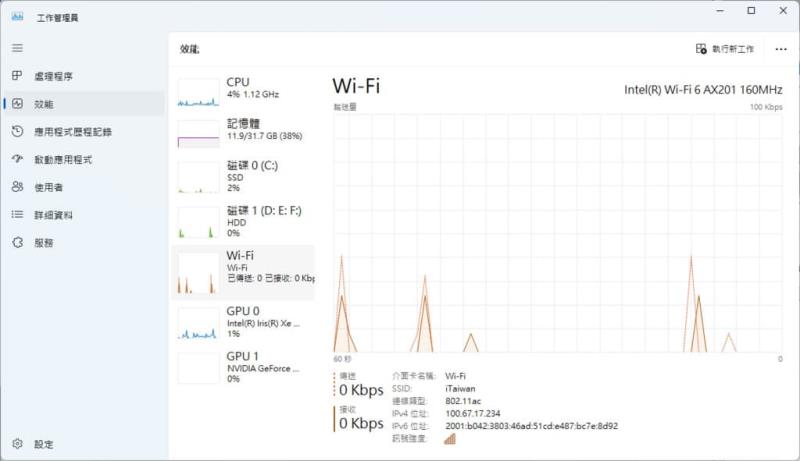Viewport: 800px width, 461px height.
Task: Select the 磁碟 1 (D: E: F:) graph thumbnail
Action: click(x=198, y=222)
